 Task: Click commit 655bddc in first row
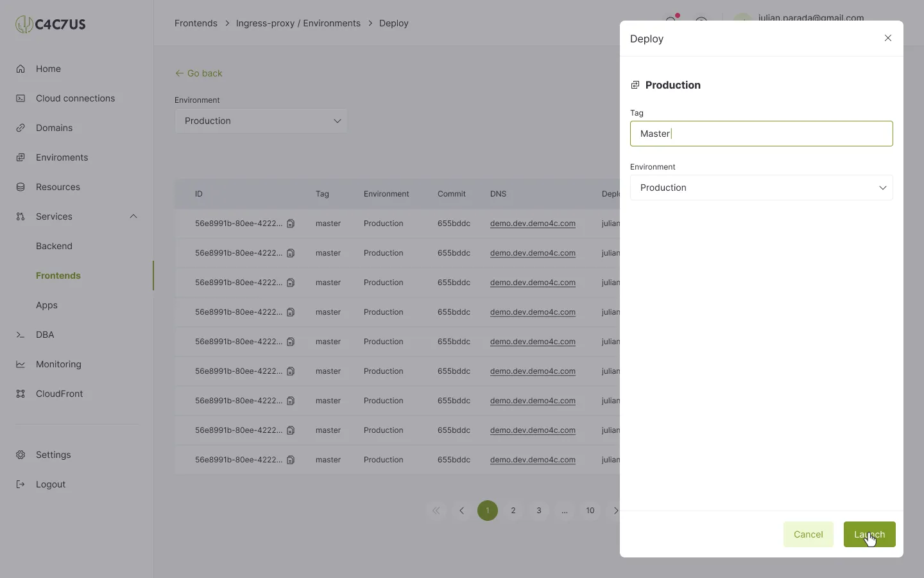tap(454, 223)
